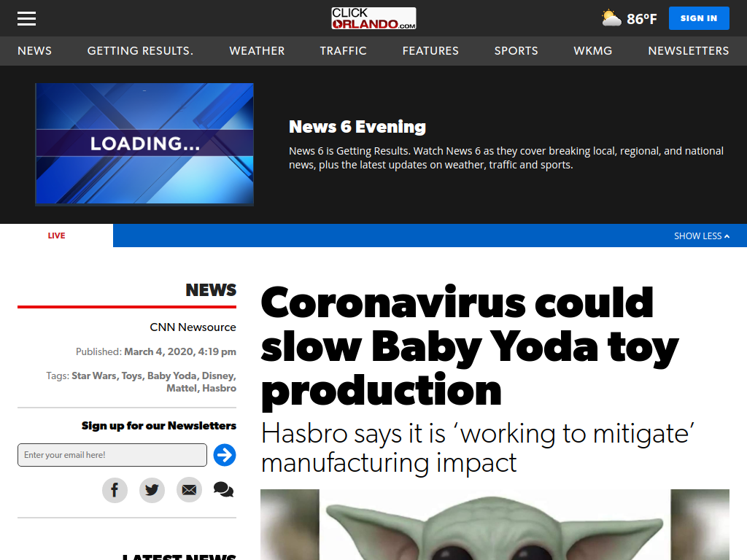Open the WKMG menu item
This screenshot has width=747, height=560.
(593, 51)
